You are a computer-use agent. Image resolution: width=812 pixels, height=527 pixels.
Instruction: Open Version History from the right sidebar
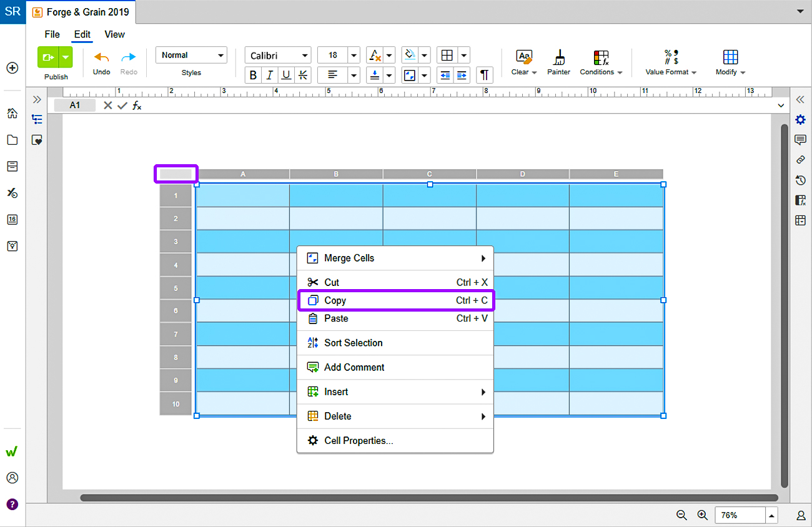coord(800,180)
